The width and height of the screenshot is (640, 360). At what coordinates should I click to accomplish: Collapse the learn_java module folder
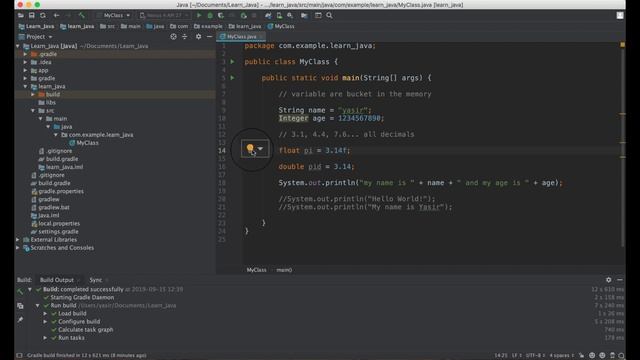tap(25, 87)
